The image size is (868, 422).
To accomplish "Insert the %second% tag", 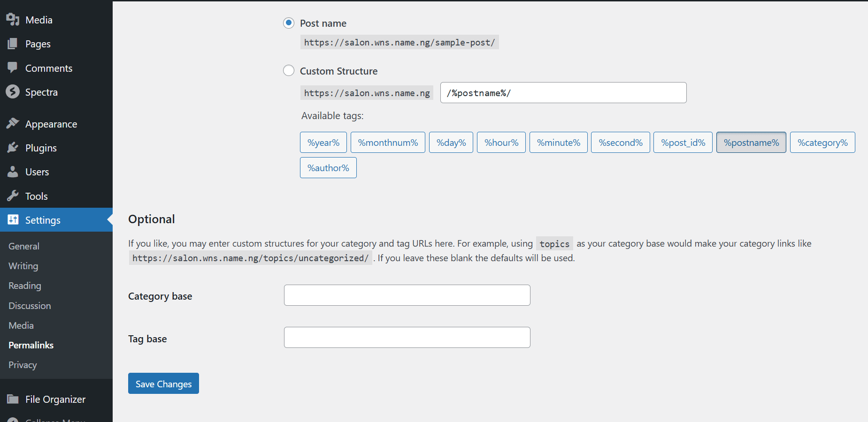I will click(621, 142).
